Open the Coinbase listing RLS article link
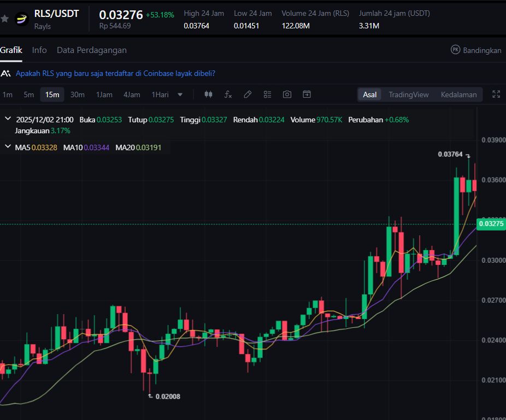The height and width of the screenshot is (420, 506). tap(115, 73)
